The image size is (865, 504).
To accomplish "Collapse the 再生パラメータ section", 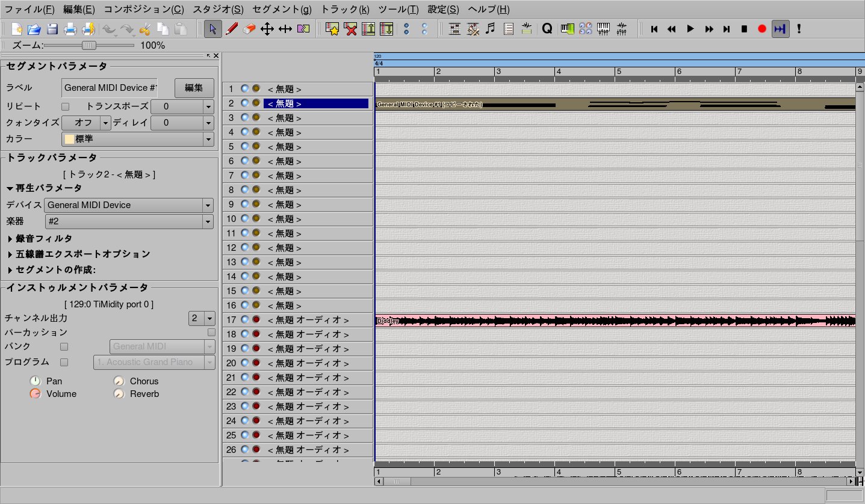I will pos(44,188).
